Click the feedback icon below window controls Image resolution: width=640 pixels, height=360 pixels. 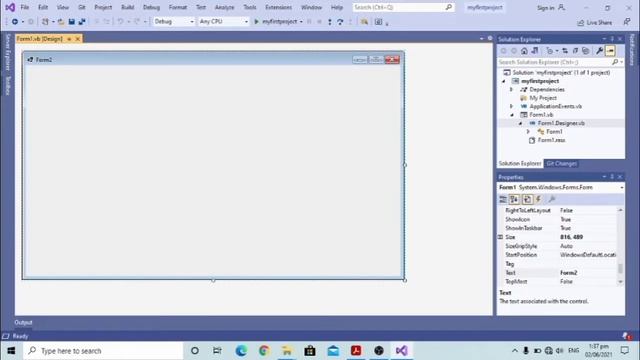point(627,22)
